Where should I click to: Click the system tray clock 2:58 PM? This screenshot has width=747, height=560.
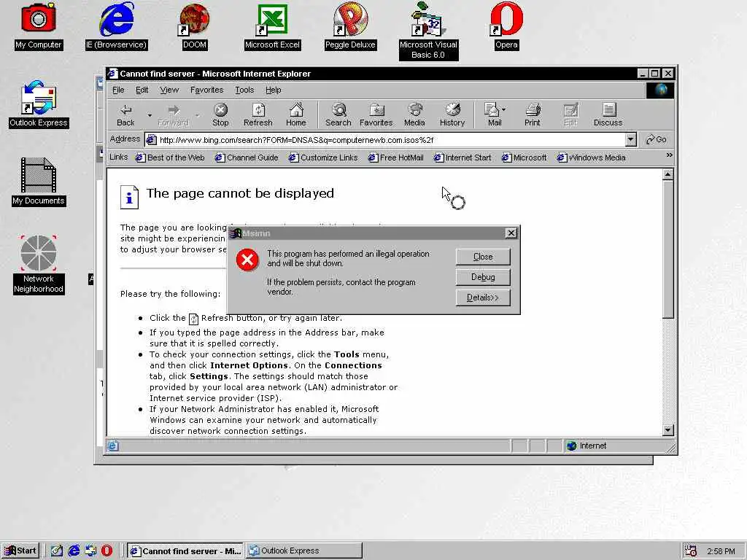[721, 551]
